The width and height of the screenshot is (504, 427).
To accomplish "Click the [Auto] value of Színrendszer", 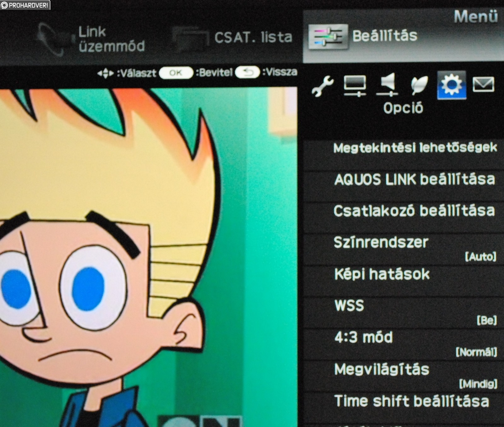I will (480, 257).
